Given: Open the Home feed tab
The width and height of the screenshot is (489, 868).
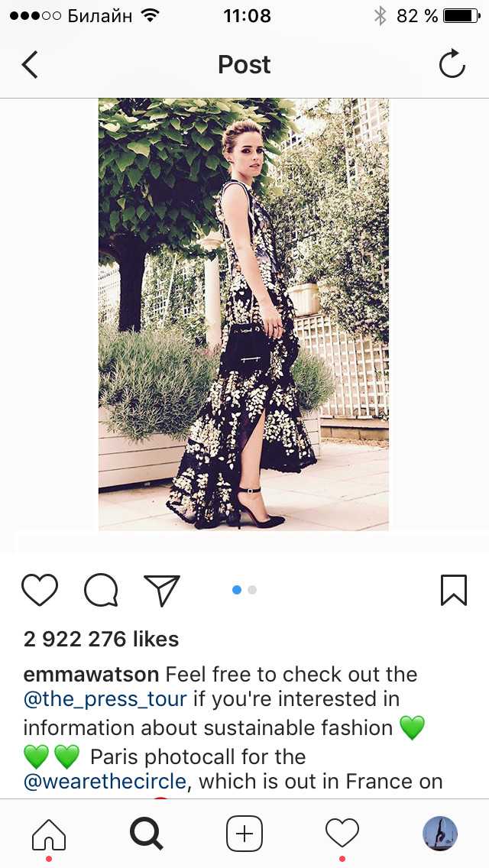Looking at the screenshot, I should coord(49,834).
